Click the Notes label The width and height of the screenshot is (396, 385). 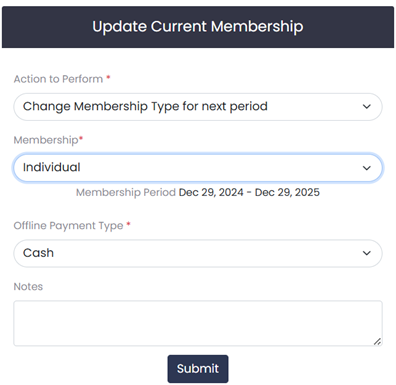coord(28,287)
